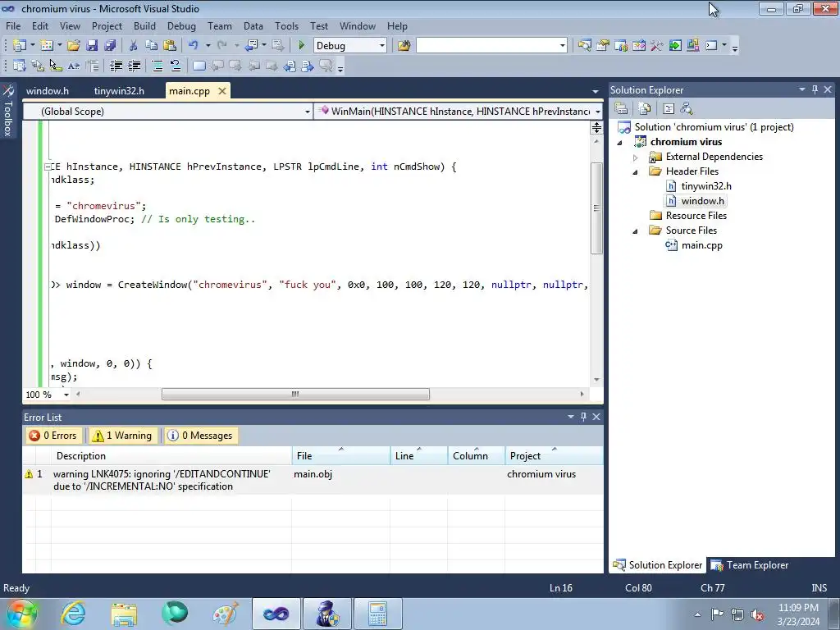Open the Tools menu
The height and width of the screenshot is (630, 840).
coord(286,25)
